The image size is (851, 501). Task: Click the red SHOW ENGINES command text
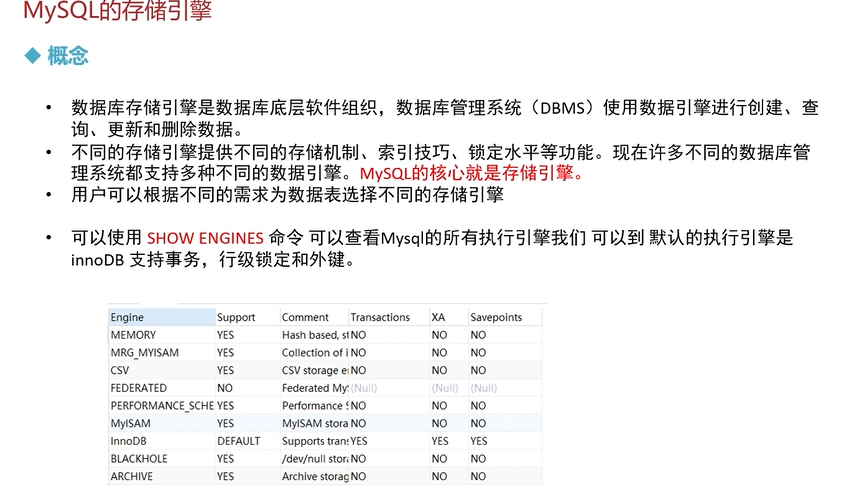point(205,238)
